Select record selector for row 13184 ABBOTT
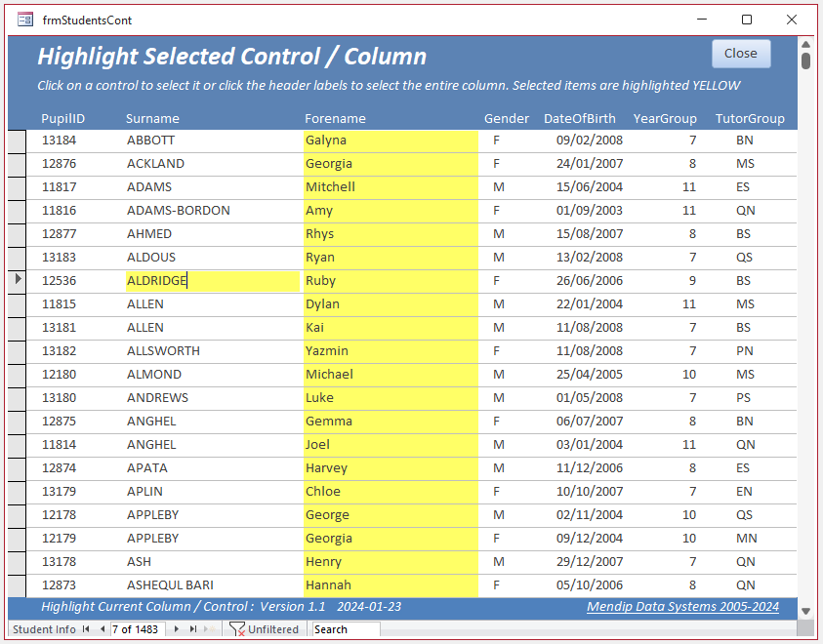This screenshot has width=823, height=644. coord(17,141)
